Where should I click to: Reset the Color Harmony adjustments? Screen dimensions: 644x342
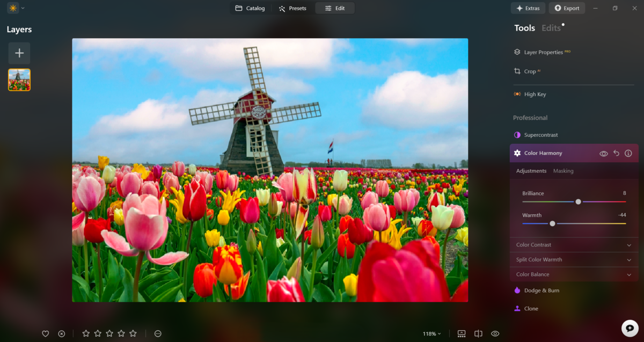pyautogui.click(x=616, y=152)
